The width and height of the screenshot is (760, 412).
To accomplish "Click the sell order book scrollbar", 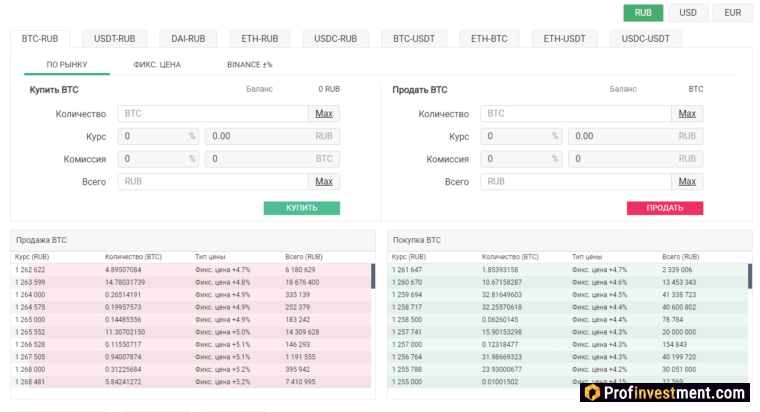I will coord(373,276).
